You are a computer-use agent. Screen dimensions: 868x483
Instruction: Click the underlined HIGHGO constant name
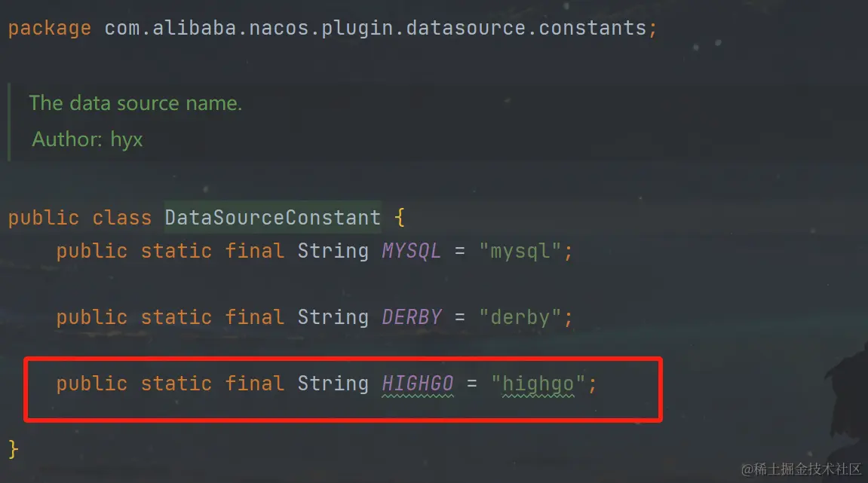[418, 384]
